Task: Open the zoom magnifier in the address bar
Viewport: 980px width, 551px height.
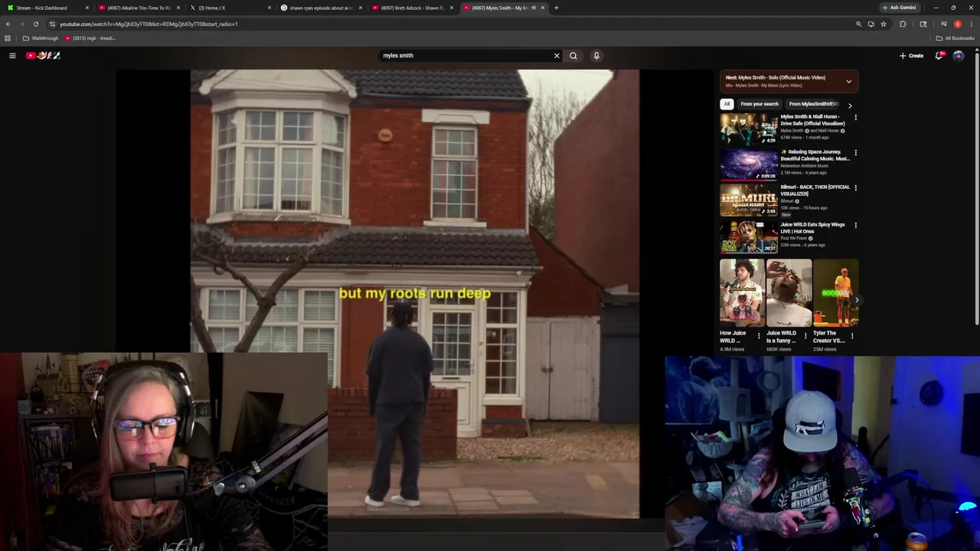Action: click(x=858, y=24)
